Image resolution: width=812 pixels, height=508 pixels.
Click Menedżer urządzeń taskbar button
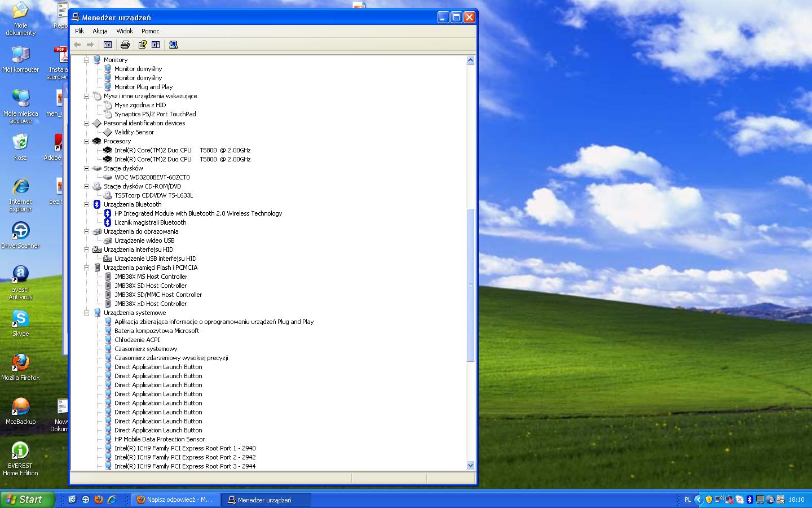[x=266, y=500]
